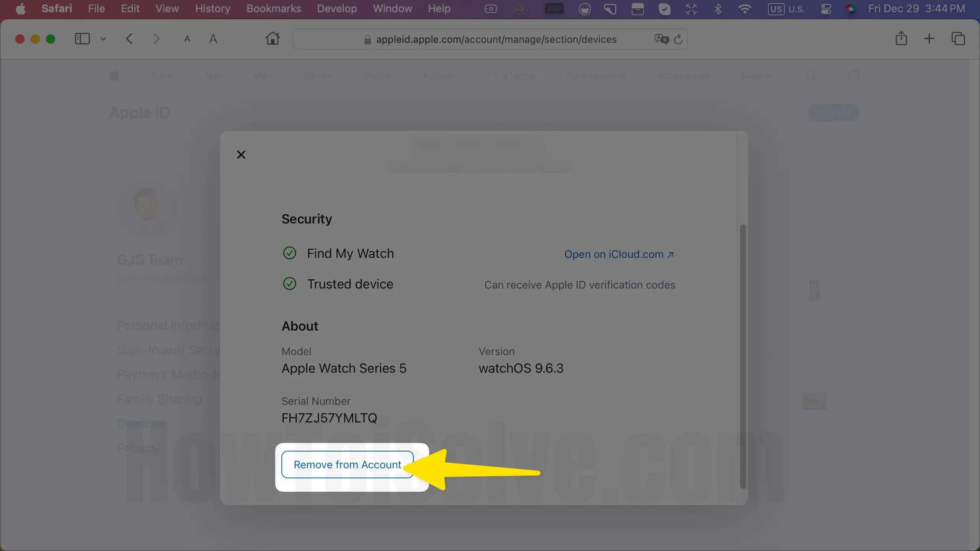Decrease text size with small A
The height and width of the screenshot is (551, 980).
[187, 39]
